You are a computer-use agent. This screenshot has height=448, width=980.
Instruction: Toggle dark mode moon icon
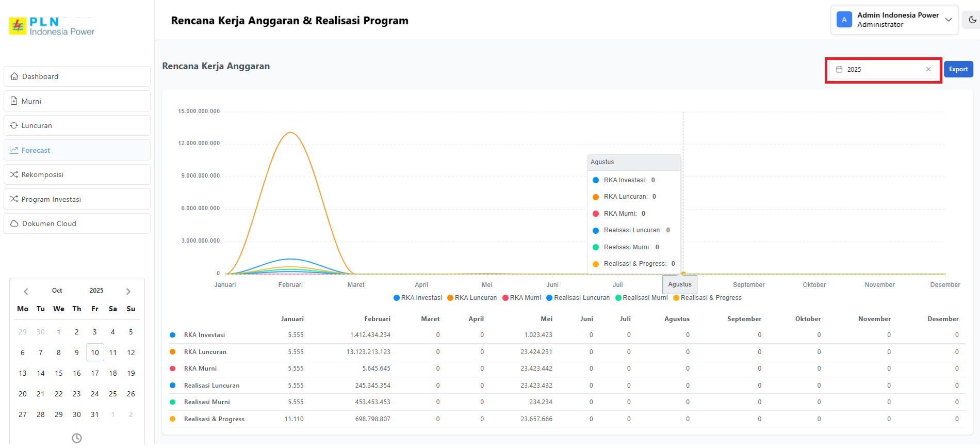point(972,20)
